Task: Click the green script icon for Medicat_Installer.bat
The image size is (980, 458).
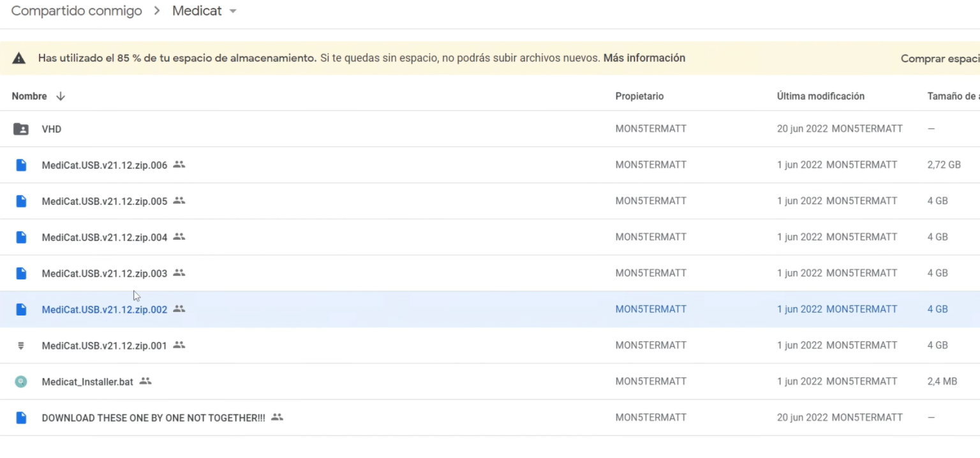Action: pos(21,381)
